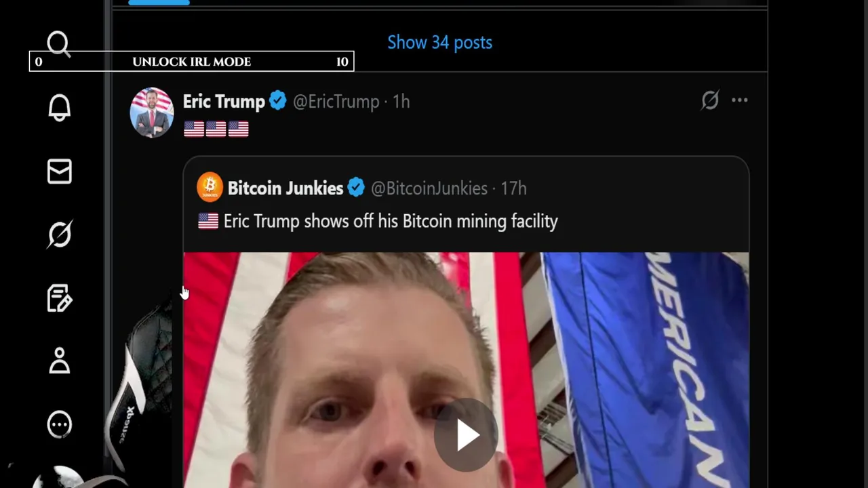Select the active timeline tab indicator
Screen dimensions: 868x488
159,3
